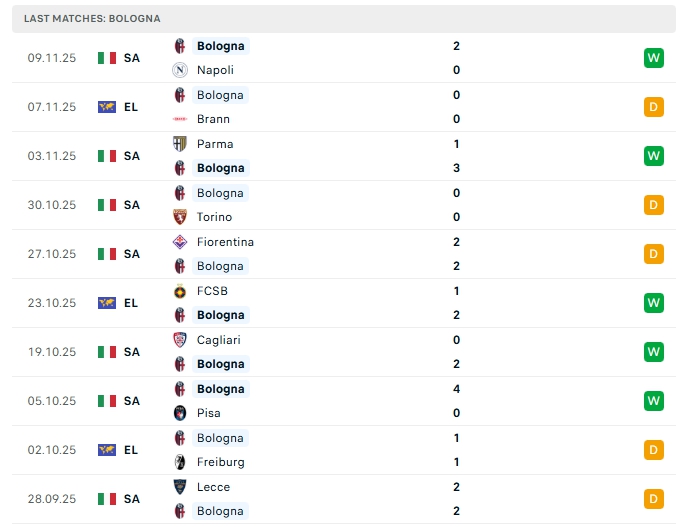
Task: Click the Freiburg club crest icon
Action: [180, 462]
